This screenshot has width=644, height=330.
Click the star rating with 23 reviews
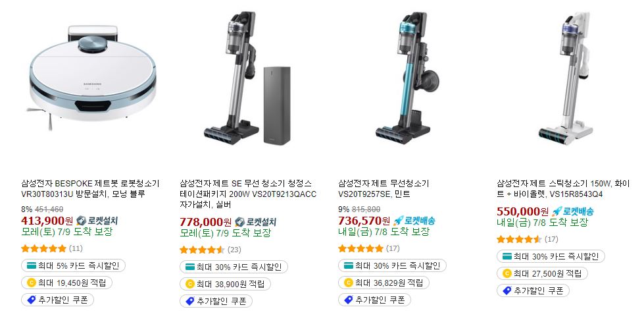(202, 250)
